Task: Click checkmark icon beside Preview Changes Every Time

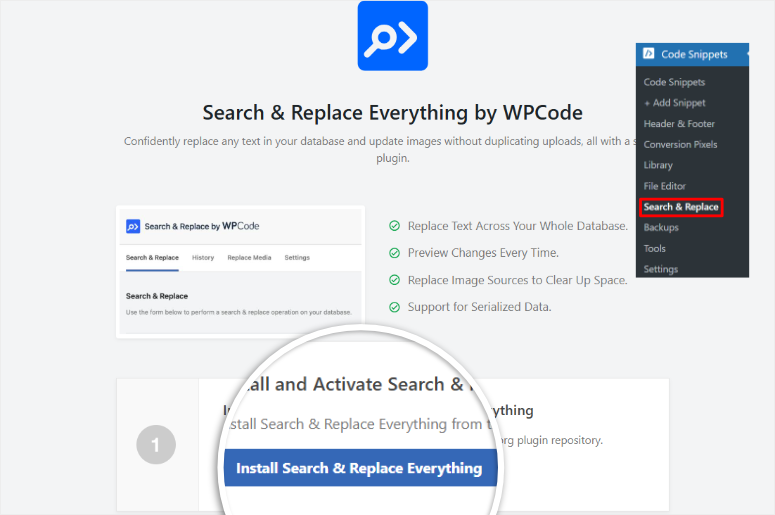Action: (x=394, y=253)
